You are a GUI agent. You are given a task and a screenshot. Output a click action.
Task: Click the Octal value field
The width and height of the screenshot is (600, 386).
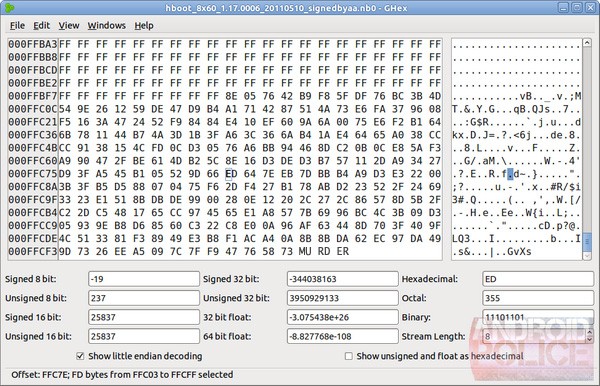pos(538,298)
